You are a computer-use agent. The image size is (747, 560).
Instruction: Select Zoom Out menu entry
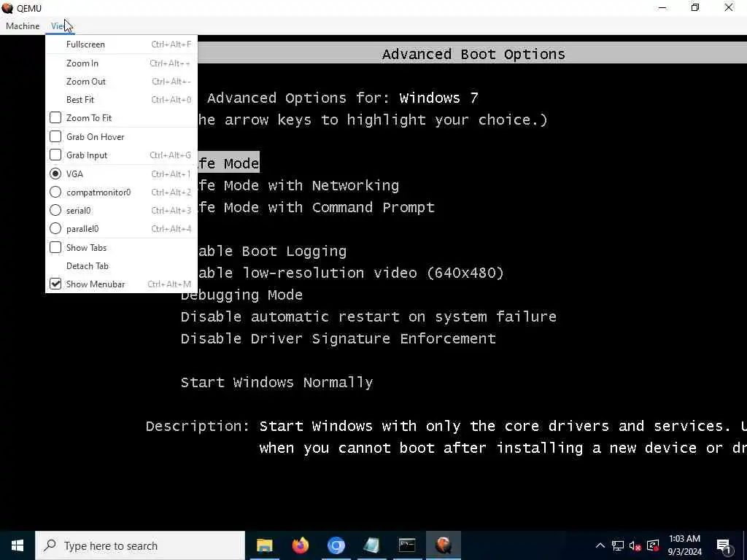click(x=122, y=82)
